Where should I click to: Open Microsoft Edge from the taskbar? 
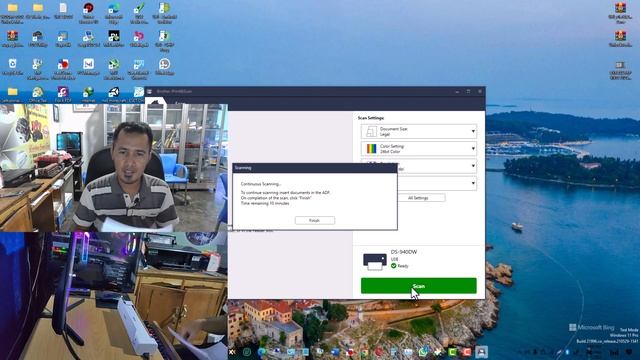[261, 352]
